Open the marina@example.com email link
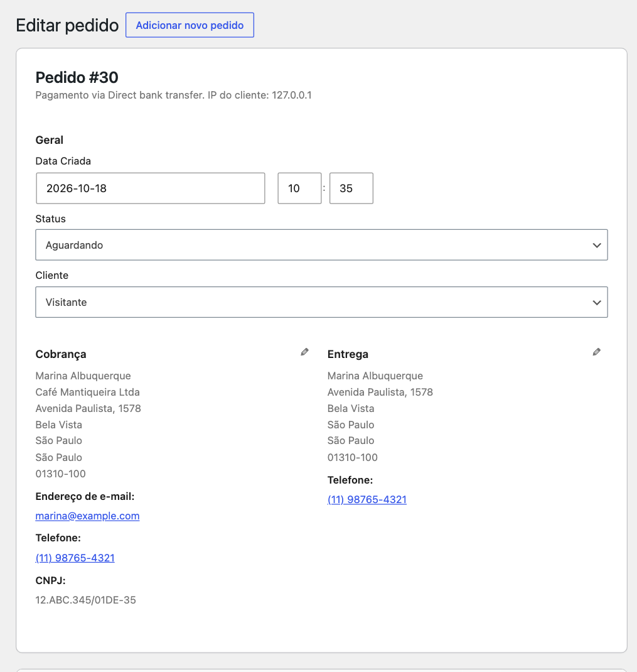 [x=87, y=516]
